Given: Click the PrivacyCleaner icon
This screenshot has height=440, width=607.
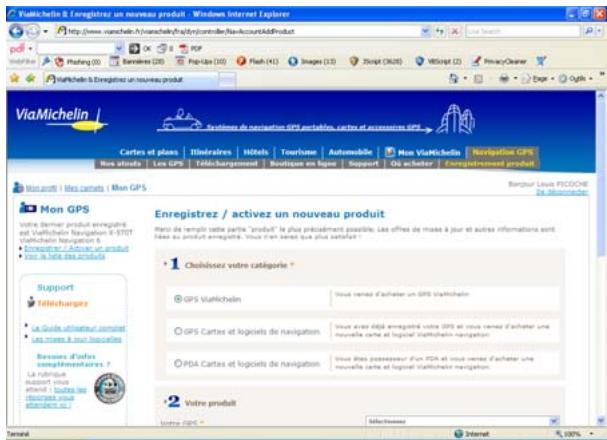Looking at the screenshot, I should click(x=476, y=61).
